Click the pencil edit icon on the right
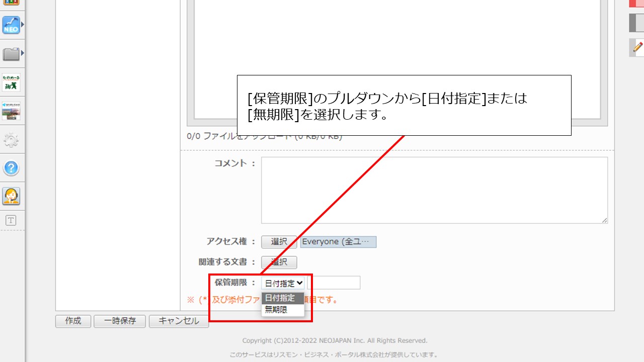The height and width of the screenshot is (362, 644). [x=636, y=48]
